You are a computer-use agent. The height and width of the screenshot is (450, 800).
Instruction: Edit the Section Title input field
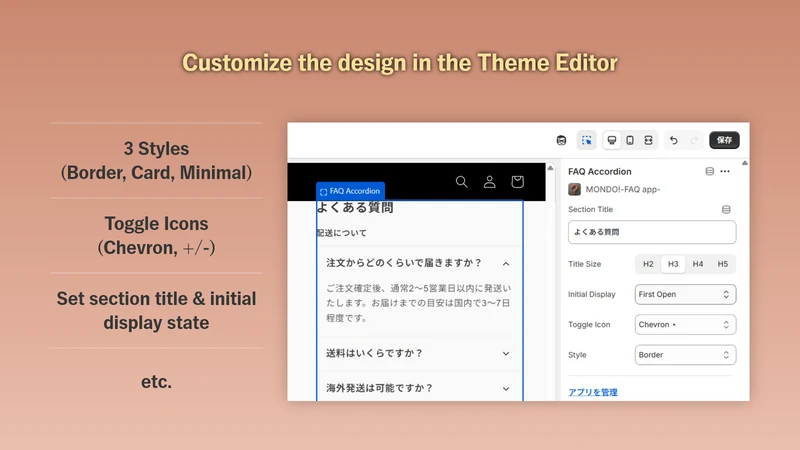point(652,232)
